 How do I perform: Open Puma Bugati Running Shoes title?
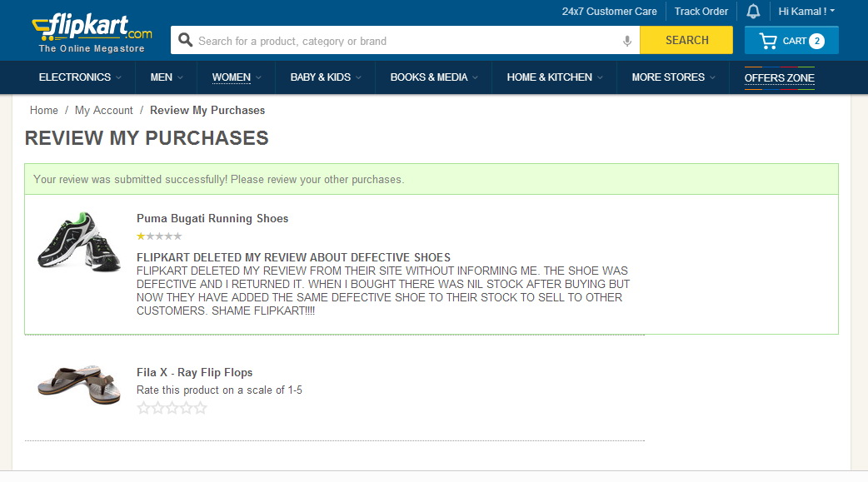point(212,219)
